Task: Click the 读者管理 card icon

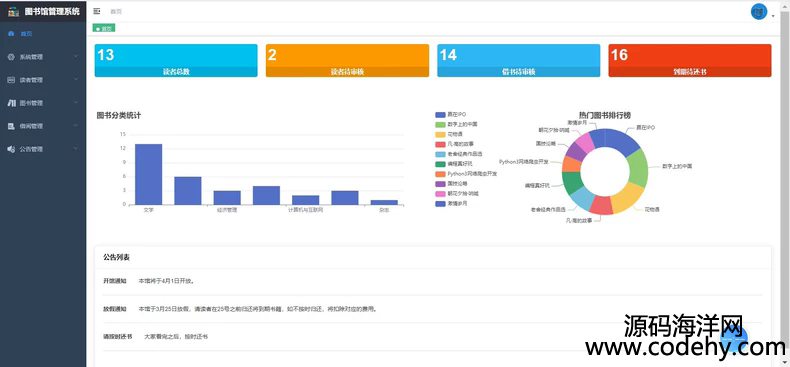Action: point(11,80)
